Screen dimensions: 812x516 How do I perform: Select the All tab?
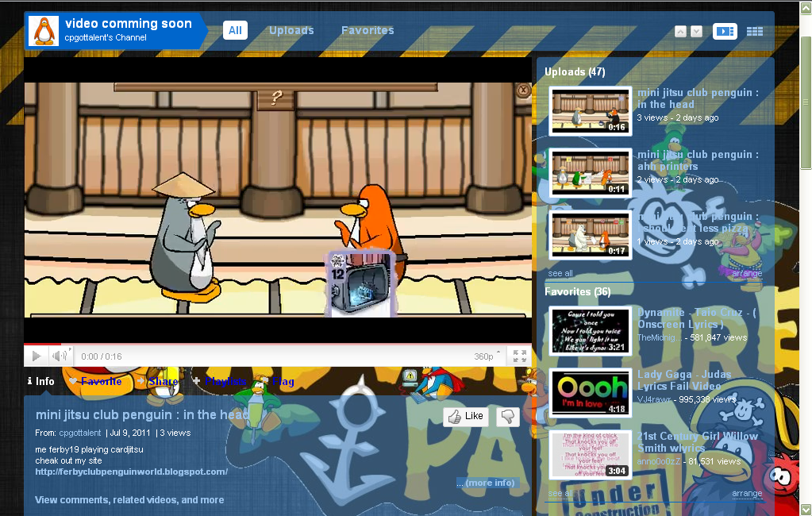(235, 30)
